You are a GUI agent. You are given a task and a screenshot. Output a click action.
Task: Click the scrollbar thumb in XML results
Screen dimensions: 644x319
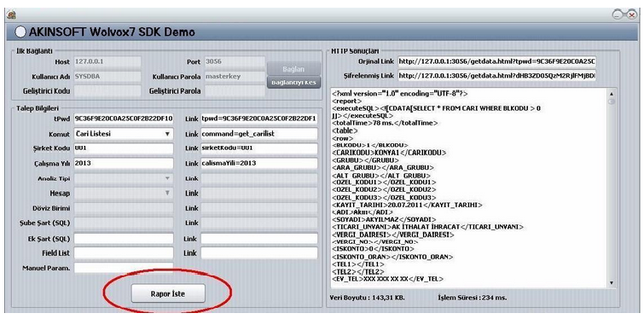(612, 101)
